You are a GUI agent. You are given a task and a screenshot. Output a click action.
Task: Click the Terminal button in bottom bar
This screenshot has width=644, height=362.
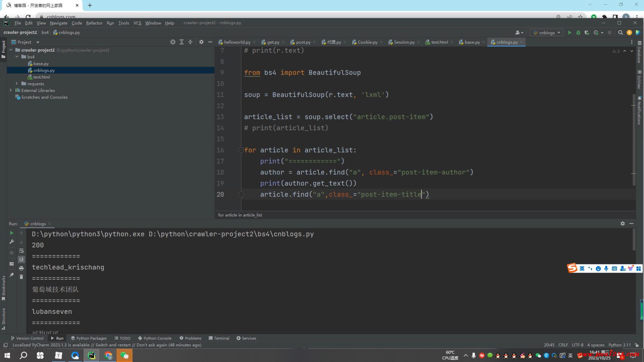[219, 338]
